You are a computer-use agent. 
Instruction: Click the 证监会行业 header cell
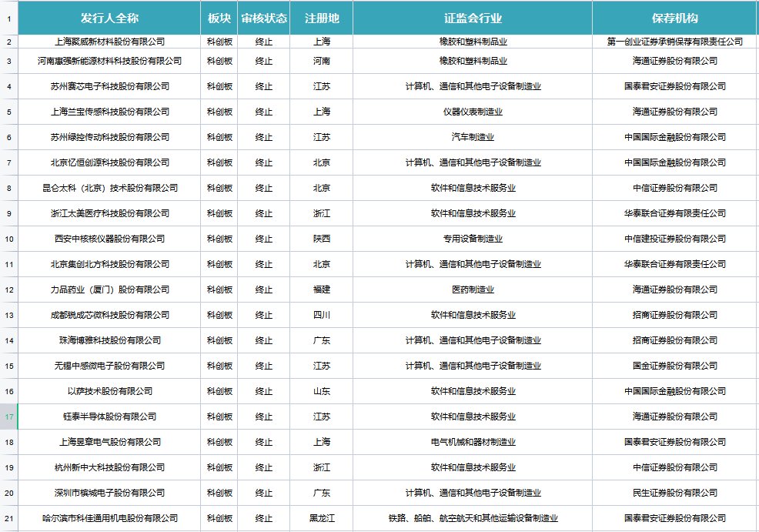tap(473, 18)
